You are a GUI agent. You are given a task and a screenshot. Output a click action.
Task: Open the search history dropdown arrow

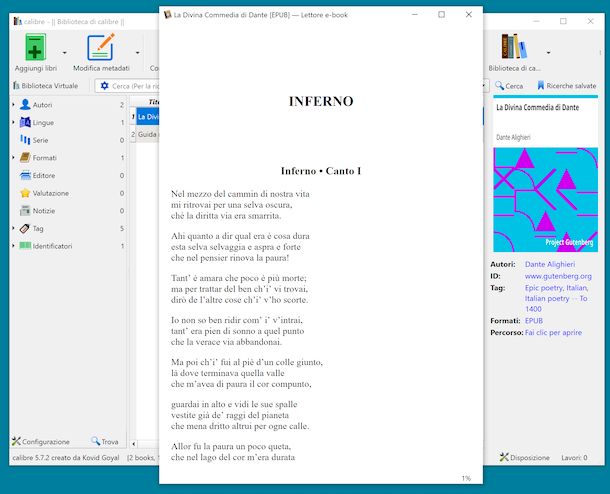click(485, 86)
